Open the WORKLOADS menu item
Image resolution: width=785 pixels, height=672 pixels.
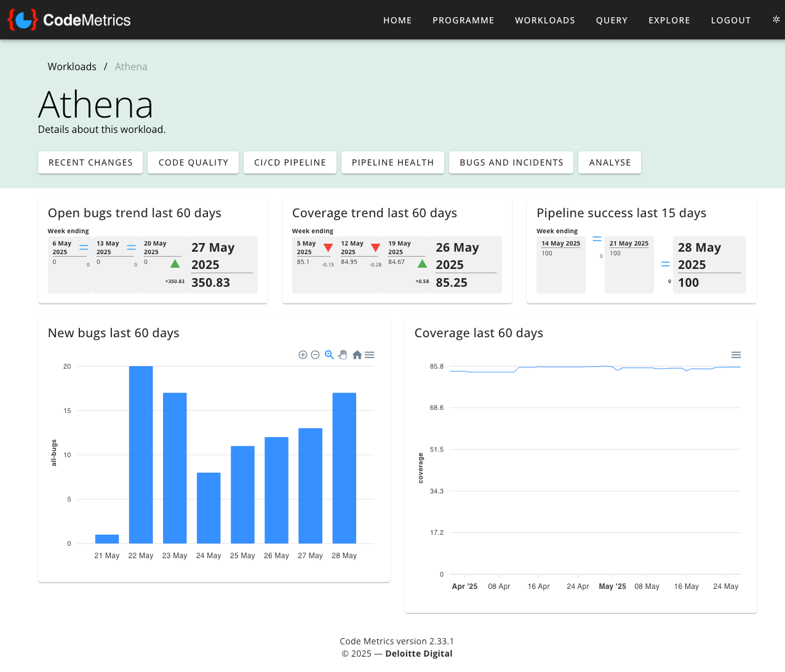click(545, 20)
